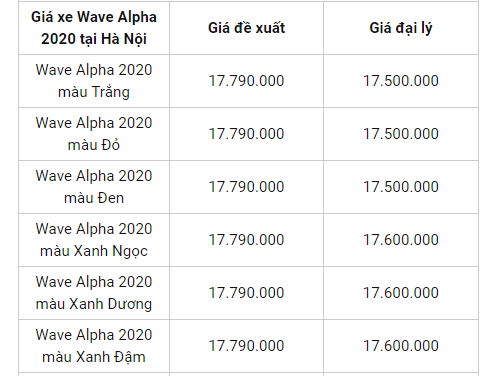The image size is (498, 376).
Task: Click the 'Giá xe Wave Alpha 2020 tại Hà Nội' header
Action: pyautogui.click(x=94, y=28)
